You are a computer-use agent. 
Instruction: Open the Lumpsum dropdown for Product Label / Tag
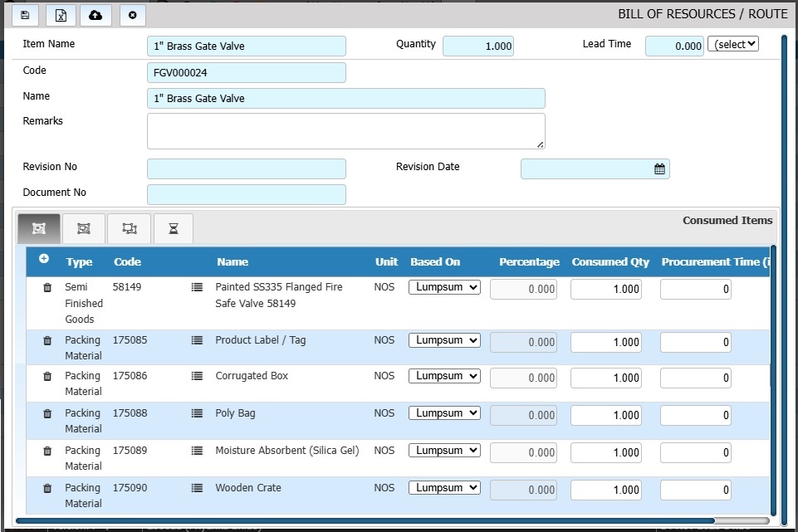coord(444,339)
